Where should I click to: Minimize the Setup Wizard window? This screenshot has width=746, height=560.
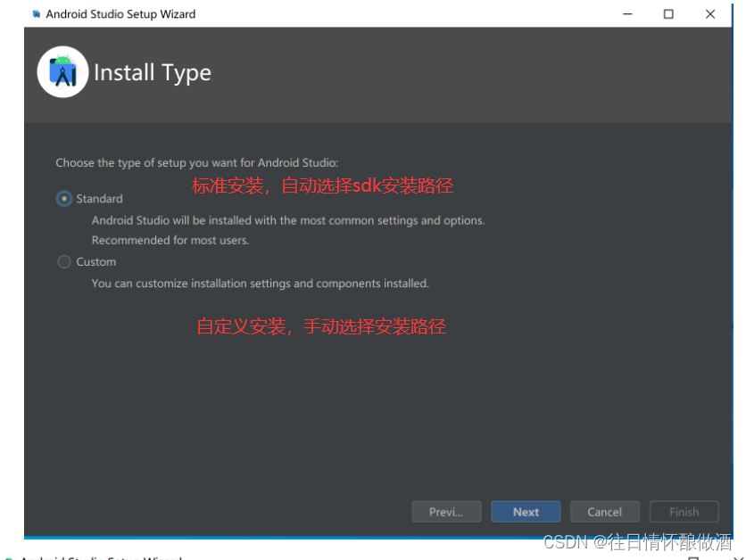(x=627, y=14)
